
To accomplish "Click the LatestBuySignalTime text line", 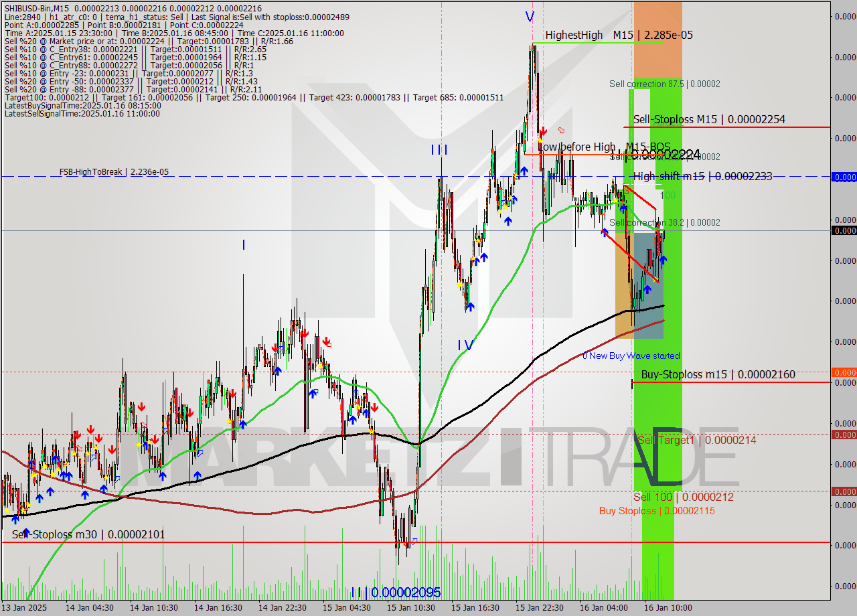I will 82,105.
